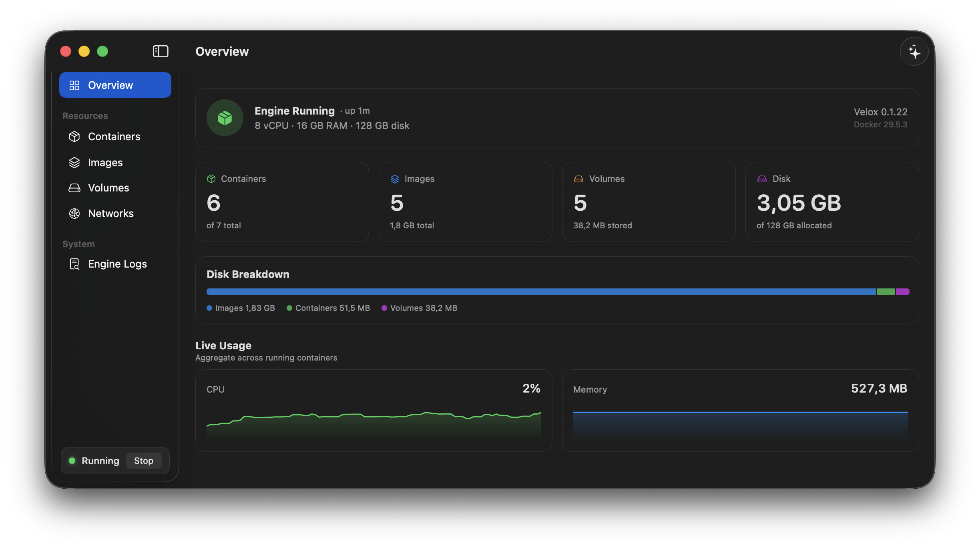The image size is (980, 548).
Task: Click 'Aggregate across running containers' subtitle
Action: pos(266,358)
